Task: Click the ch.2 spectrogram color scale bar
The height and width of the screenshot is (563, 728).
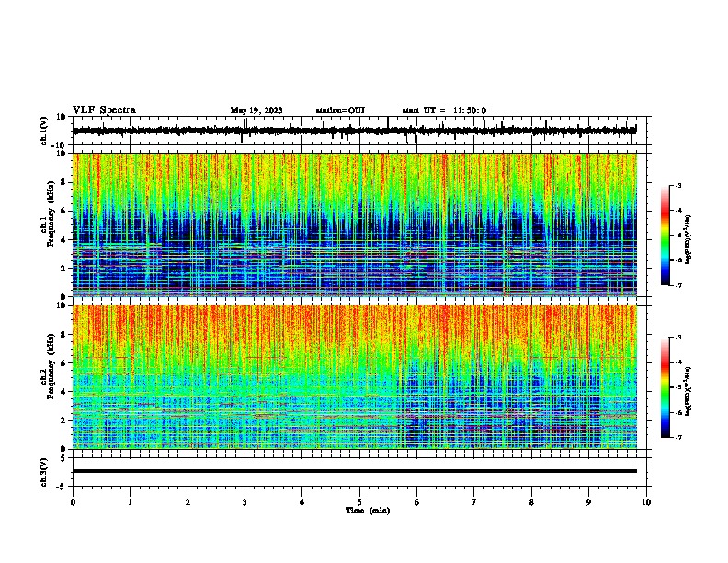Action: tap(665, 387)
